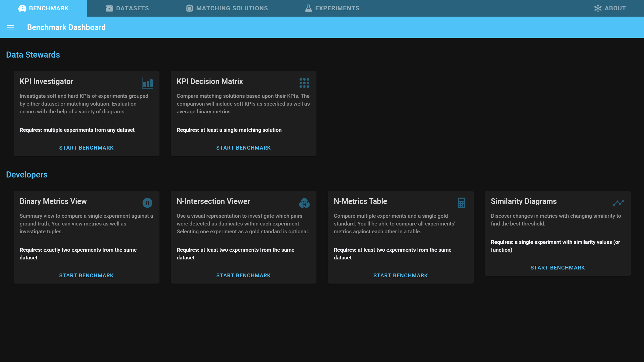This screenshot has width=644, height=362.
Task: Start benchmark for KPI Decision Matrix
Action: pyautogui.click(x=243, y=148)
